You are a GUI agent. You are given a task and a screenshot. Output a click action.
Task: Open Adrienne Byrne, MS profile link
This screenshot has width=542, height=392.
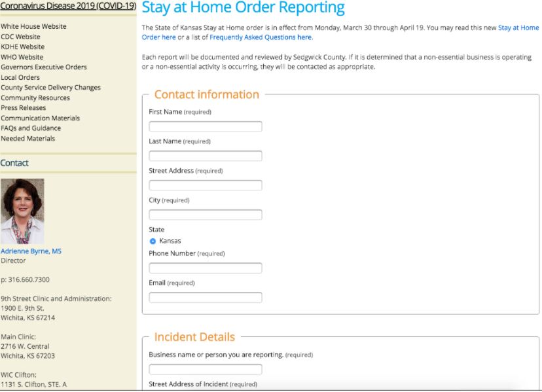pyautogui.click(x=31, y=251)
